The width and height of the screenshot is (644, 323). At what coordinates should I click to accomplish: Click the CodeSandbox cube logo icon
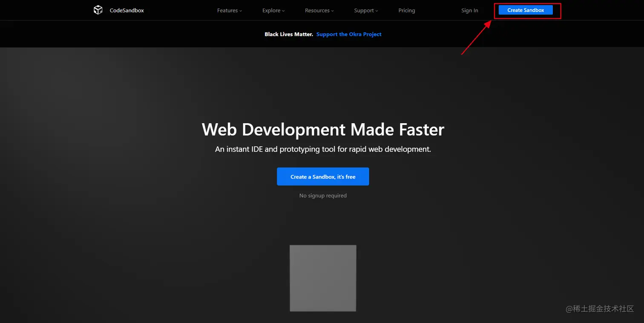pos(98,10)
